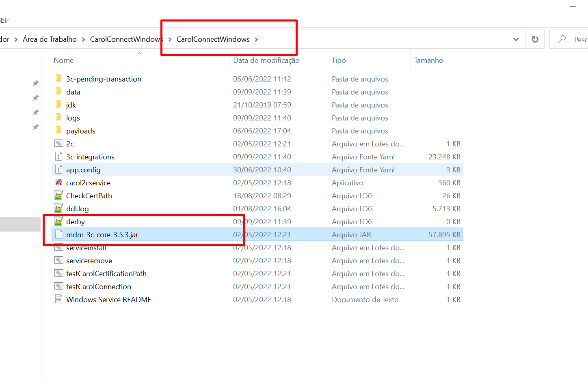Sort files by Tamanho column

coord(429,60)
